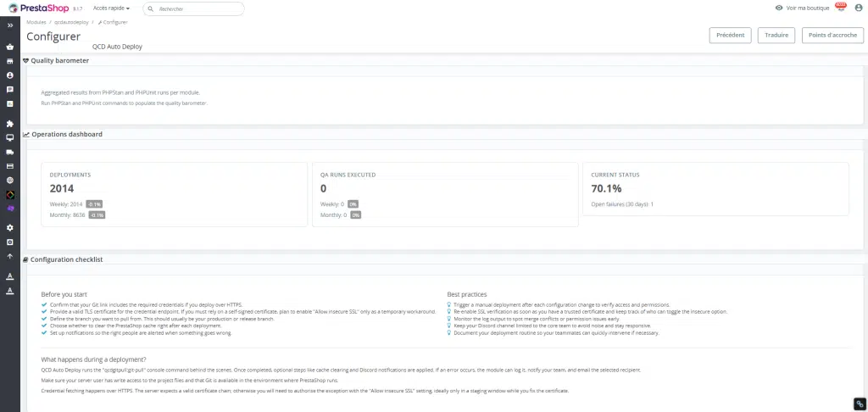The height and width of the screenshot is (412, 868).
Task: Click 'What happens during a deployment?' heading
Action: [93, 359]
